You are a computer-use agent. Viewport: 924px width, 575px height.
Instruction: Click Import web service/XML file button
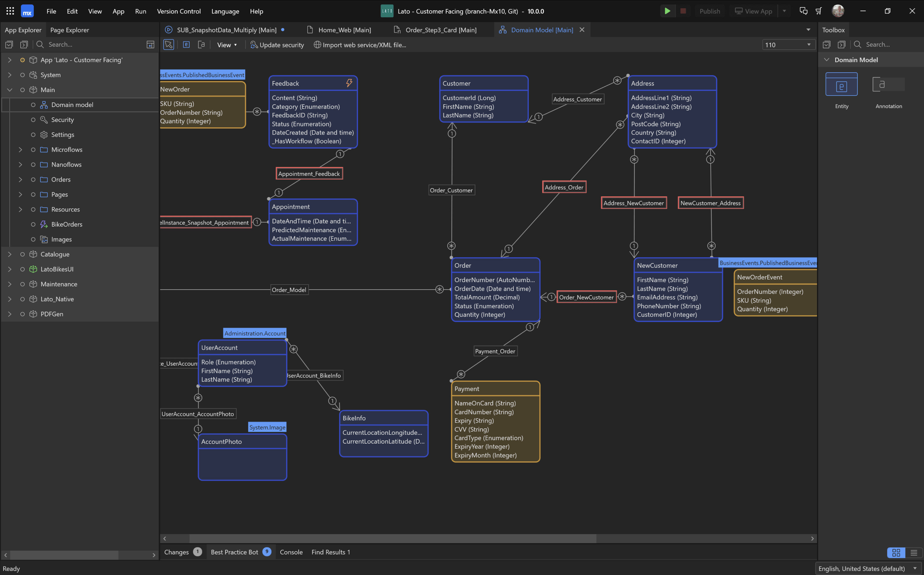click(360, 45)
